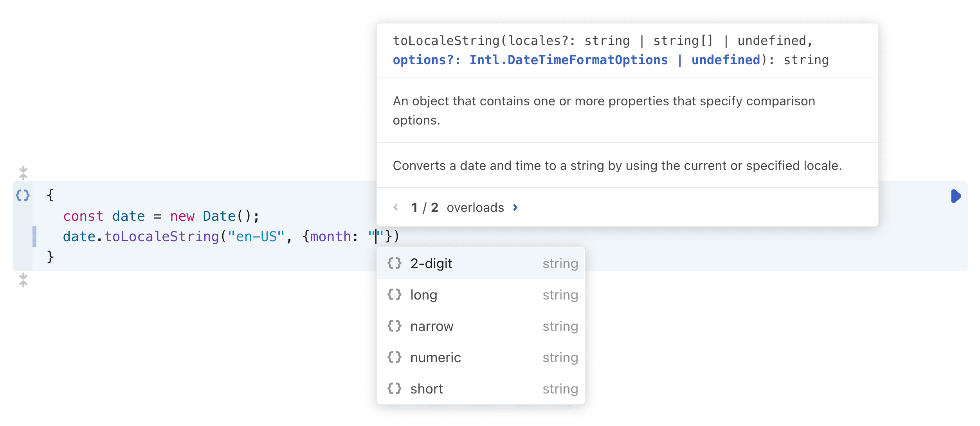Click the braces icon beside short

click(394, 388)
